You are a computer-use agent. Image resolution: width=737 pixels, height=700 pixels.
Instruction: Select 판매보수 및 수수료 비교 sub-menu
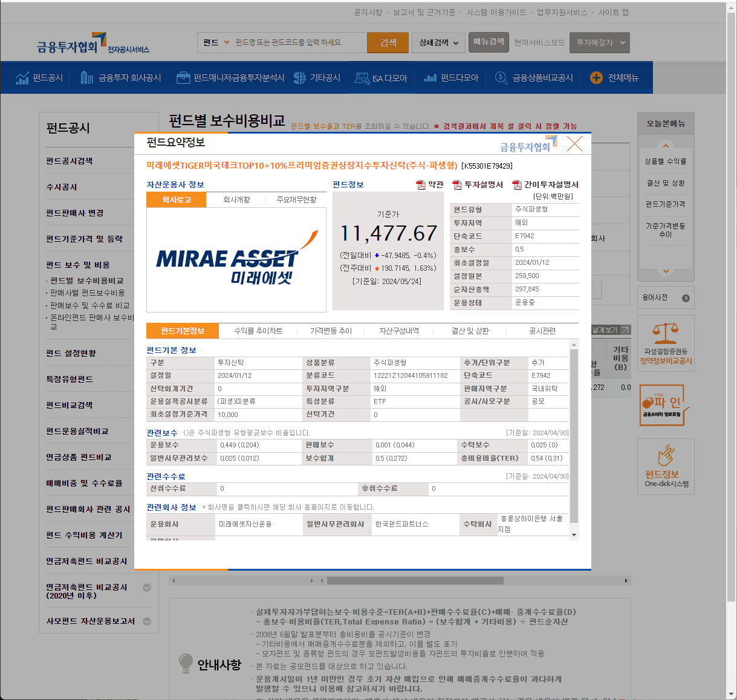click(89, 305)
